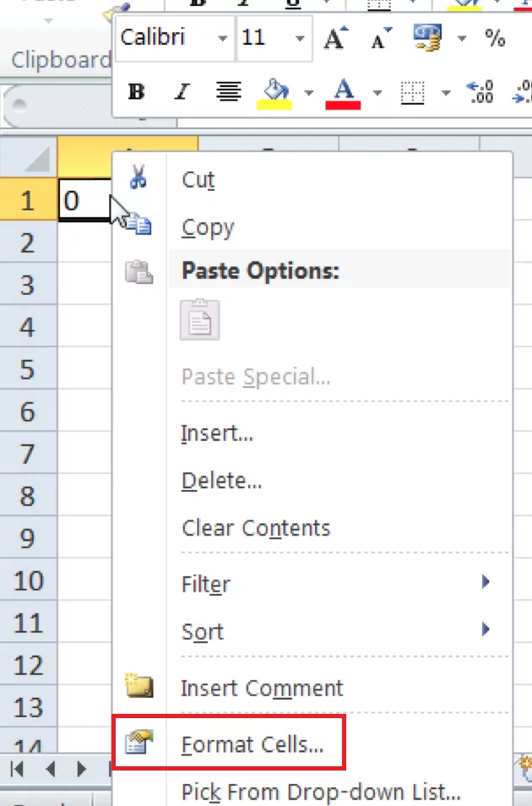Apply Percent Style from the mini toolbar

[x=497, y=38]
